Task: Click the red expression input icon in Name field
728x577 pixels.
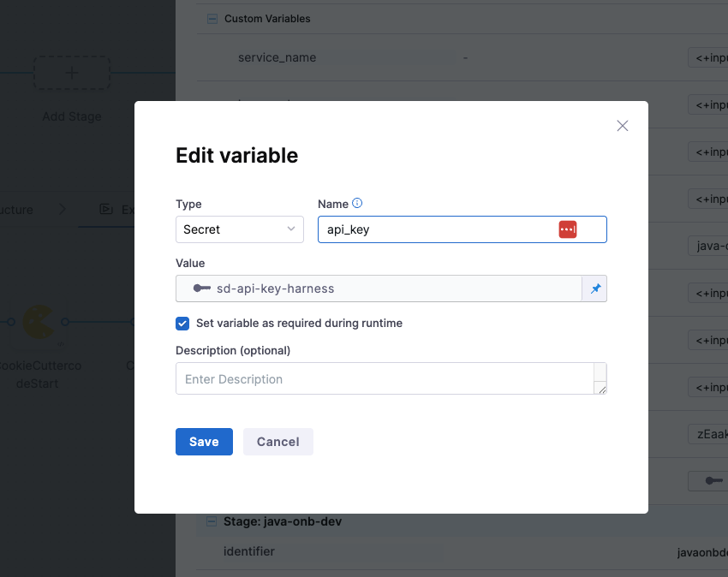Action: [566, 229]
